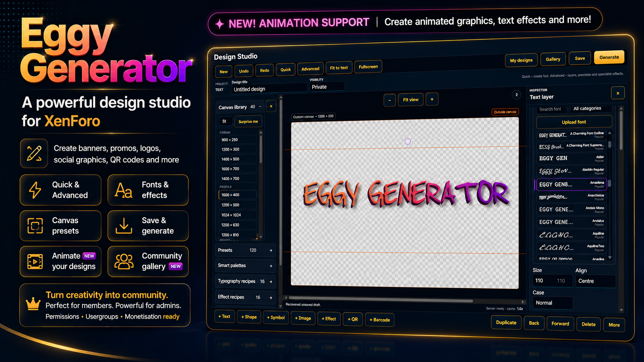Image resolution: width=644 pixels, height=362 pixels.
Task: Open My designs
Action: point(521,60)
